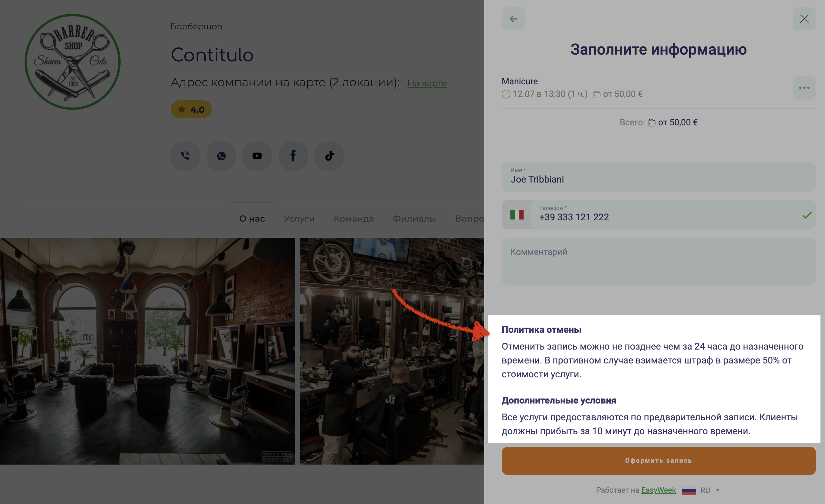Click the Имя field with Joe Tribbiani

coord(659,177)
